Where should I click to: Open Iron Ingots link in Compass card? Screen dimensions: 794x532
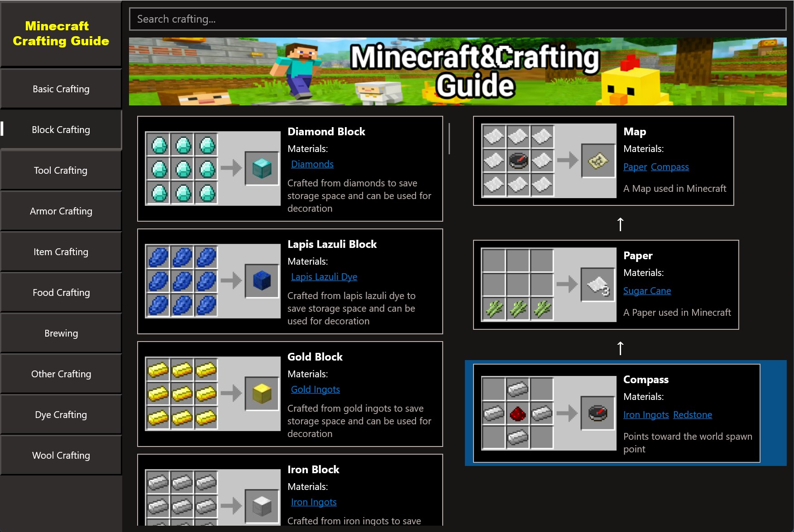click(x=646, y=415)
